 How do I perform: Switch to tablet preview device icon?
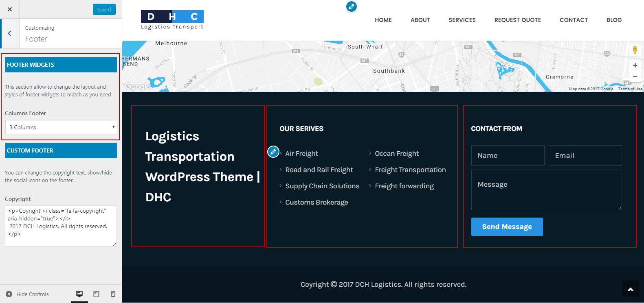pyautogui.click(x=97, y=294)
